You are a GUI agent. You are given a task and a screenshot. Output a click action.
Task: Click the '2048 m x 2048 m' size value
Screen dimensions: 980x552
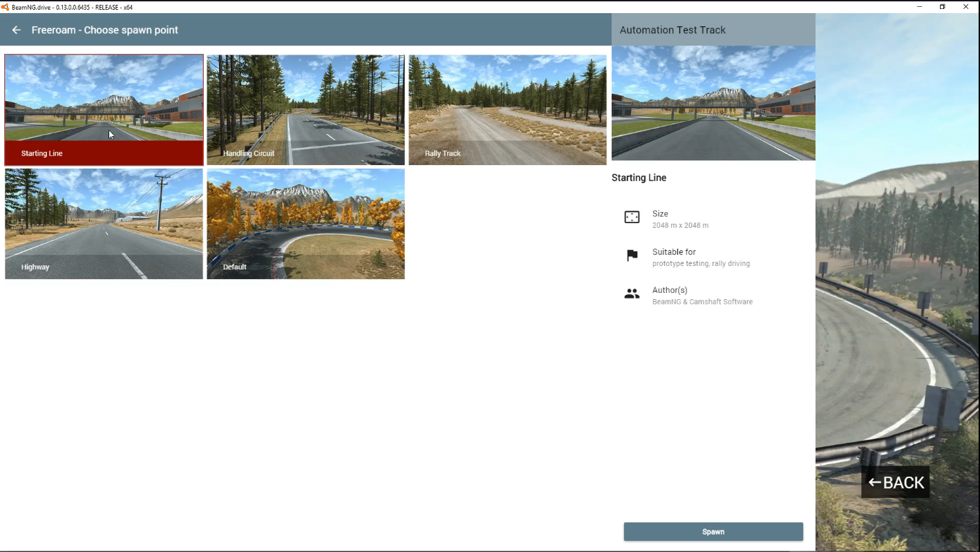pyautogui.click(x=680, y=225)
